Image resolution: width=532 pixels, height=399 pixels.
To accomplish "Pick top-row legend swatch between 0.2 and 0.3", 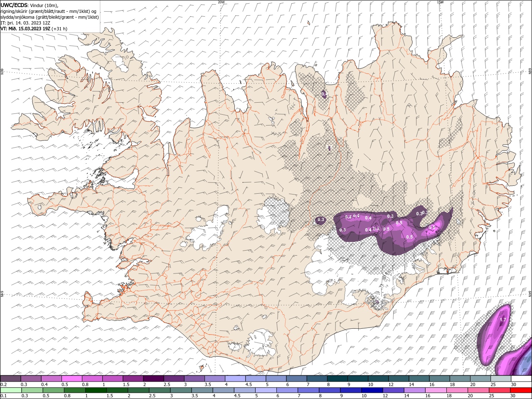I will pos(10,379).
